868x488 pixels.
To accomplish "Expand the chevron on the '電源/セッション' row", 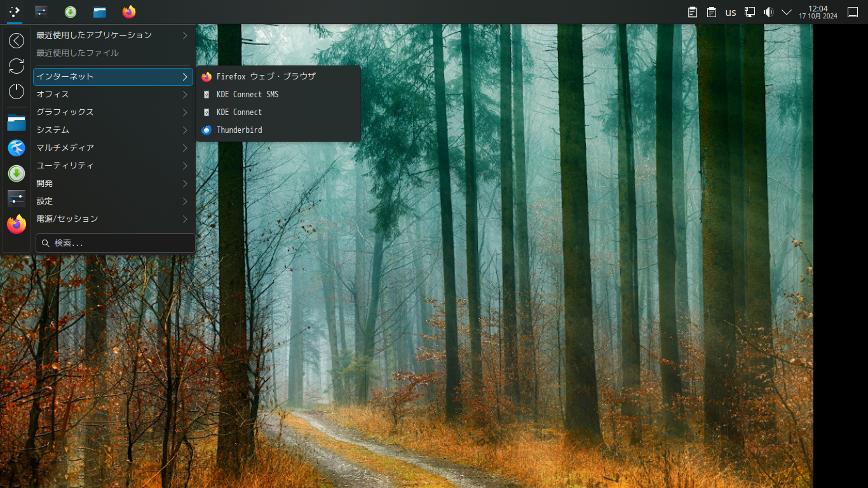I will (x=185, y=219).
